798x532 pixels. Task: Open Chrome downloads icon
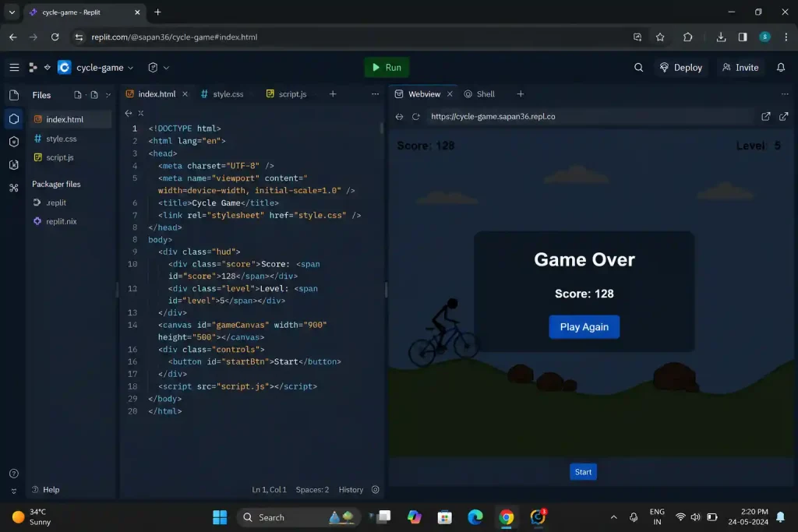tap(721, 37)
